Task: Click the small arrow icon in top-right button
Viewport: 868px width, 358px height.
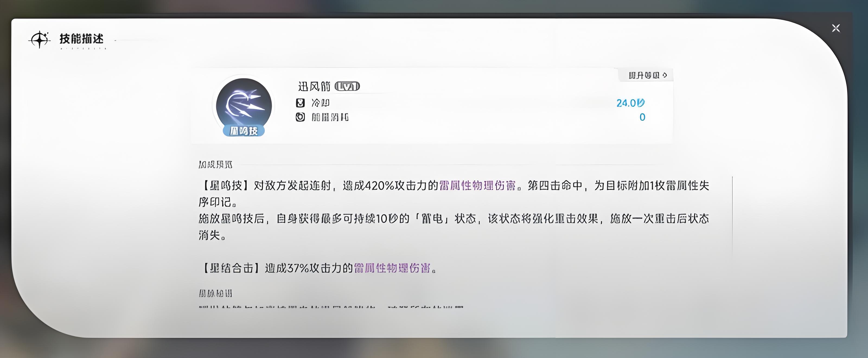Action: click(665, 75)
